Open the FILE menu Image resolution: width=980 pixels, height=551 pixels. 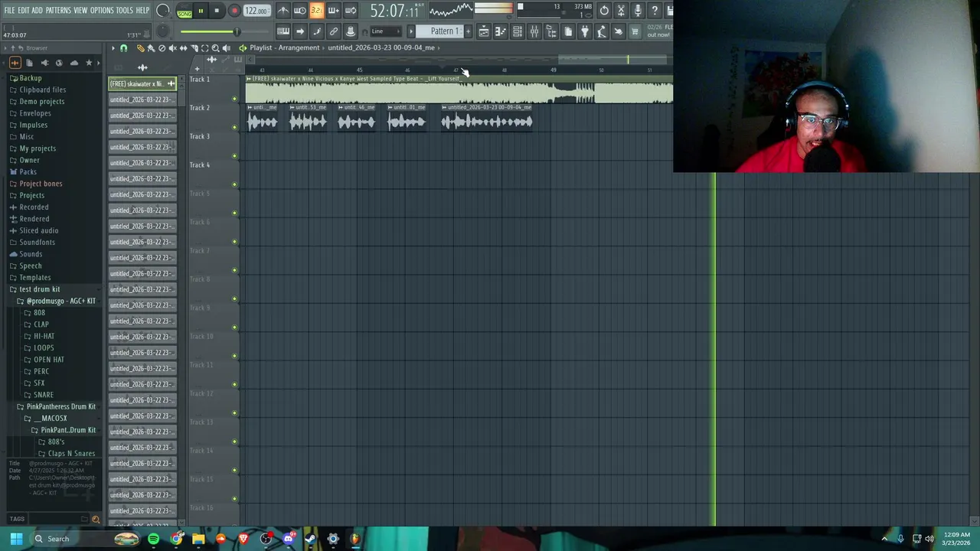9,10
